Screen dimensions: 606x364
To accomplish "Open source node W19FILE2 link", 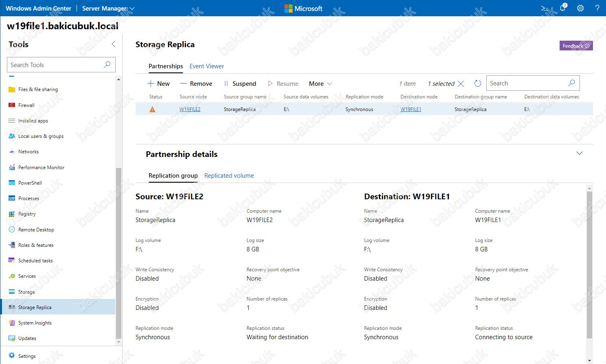I will pyautogui.click(x=190, y=109).
